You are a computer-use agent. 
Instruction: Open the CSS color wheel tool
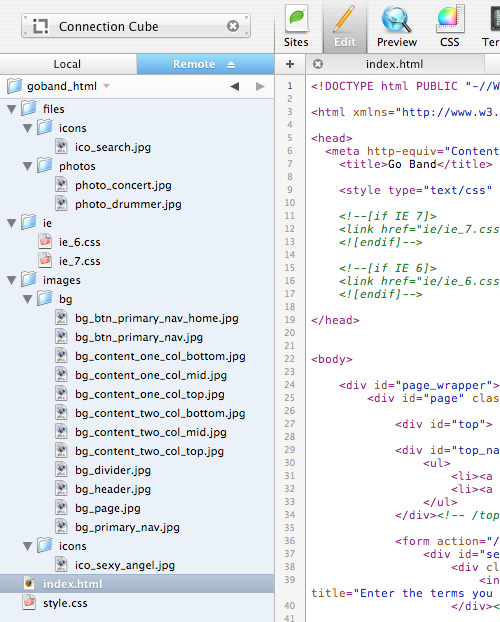450,27
